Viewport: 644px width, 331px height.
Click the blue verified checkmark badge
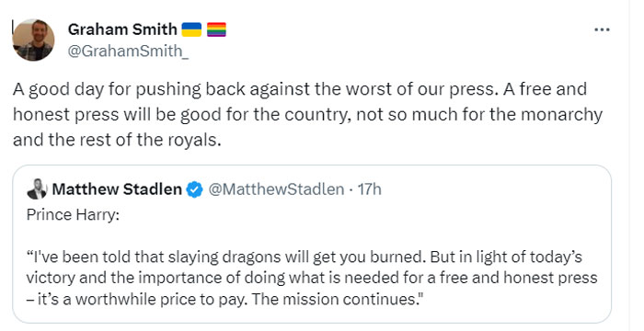[x=195, y=189]
